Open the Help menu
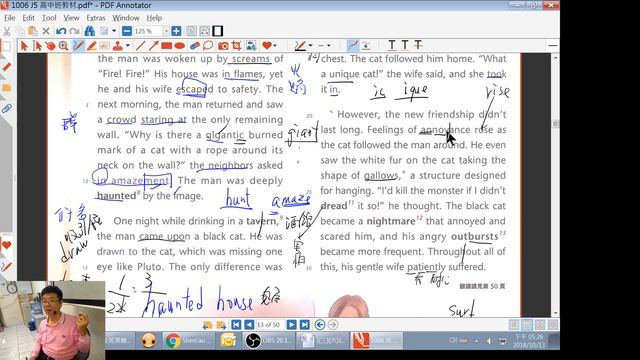This screenshot has width=640, height=360. click(154, 18)
